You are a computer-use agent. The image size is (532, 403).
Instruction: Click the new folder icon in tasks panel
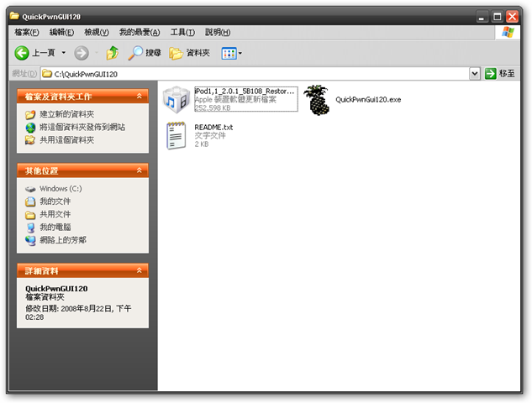pos(30,114)
